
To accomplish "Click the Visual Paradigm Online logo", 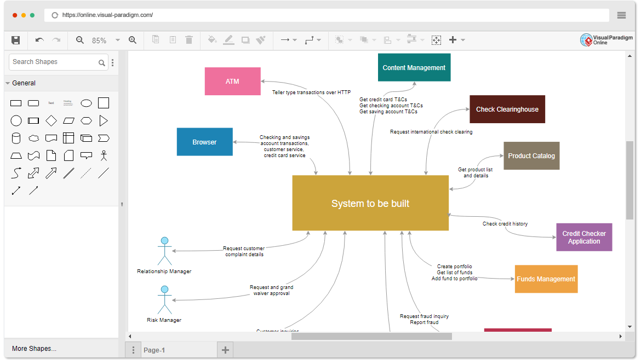I will point(606,40).
